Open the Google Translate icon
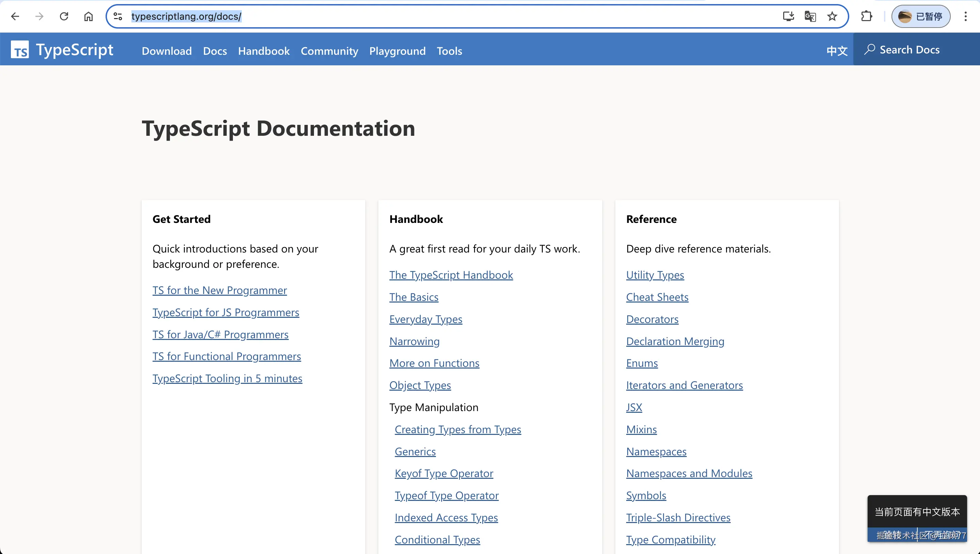 pyautogui.click(x=810, y=16)
